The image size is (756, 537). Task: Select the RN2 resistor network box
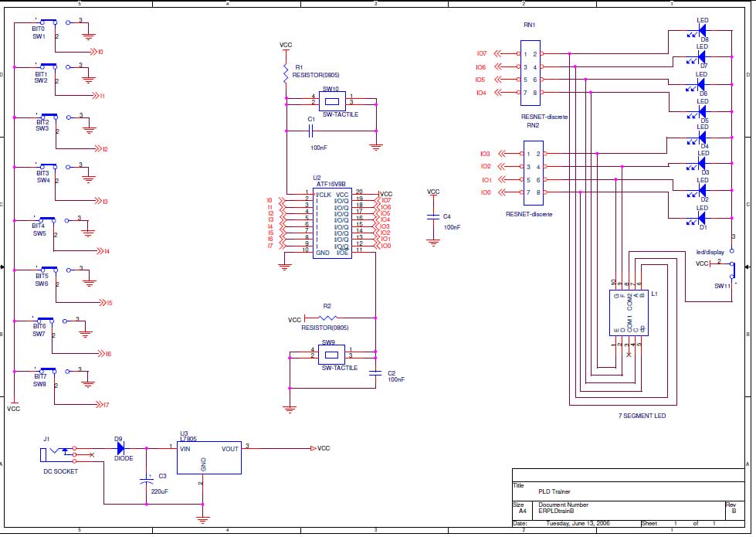(x=534, y=173)
